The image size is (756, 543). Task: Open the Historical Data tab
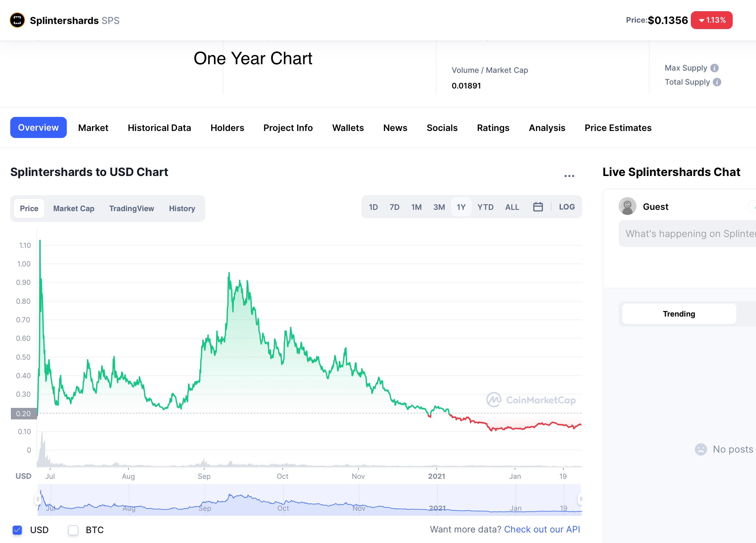159,128
